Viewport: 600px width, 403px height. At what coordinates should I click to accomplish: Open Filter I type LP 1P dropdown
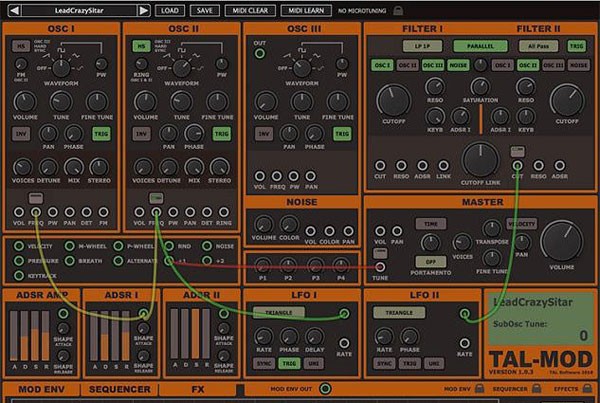422,46
